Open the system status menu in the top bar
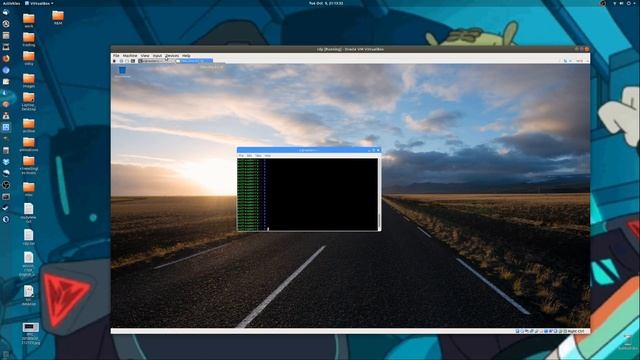The width and height of the screenshot is (640, 360). point(625,3)
